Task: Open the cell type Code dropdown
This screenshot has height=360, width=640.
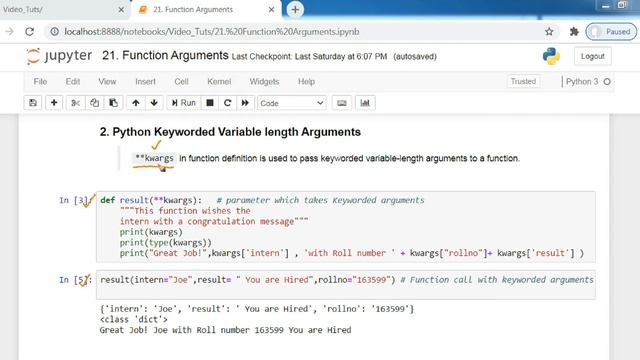Action: [x=291, y=103]
